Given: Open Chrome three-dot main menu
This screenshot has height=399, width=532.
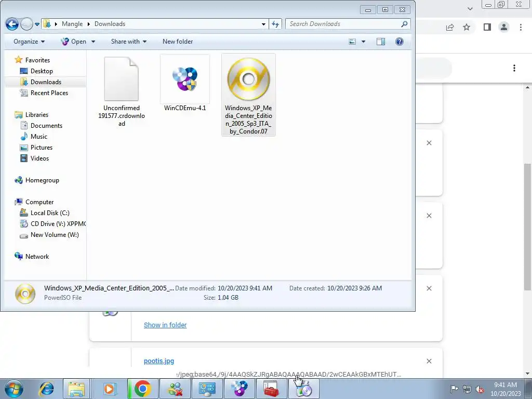Looking at the screenshot, I should [521, 27].
